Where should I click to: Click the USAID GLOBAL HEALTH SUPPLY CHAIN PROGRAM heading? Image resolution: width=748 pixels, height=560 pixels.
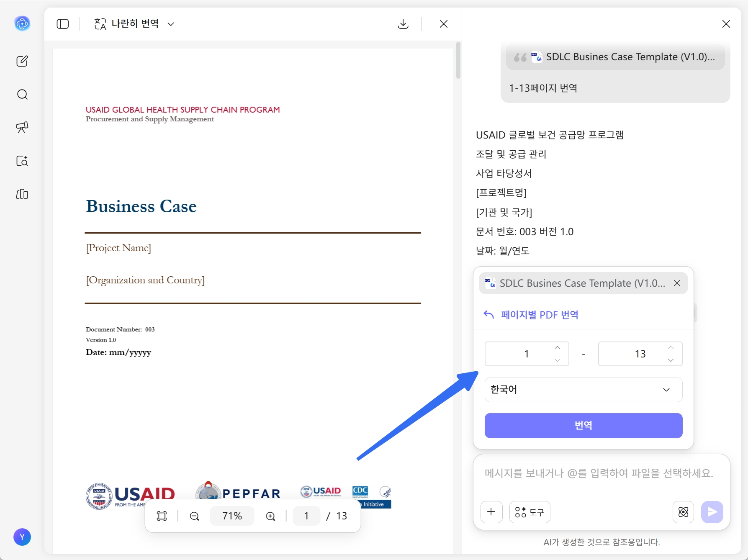point(183,110)
